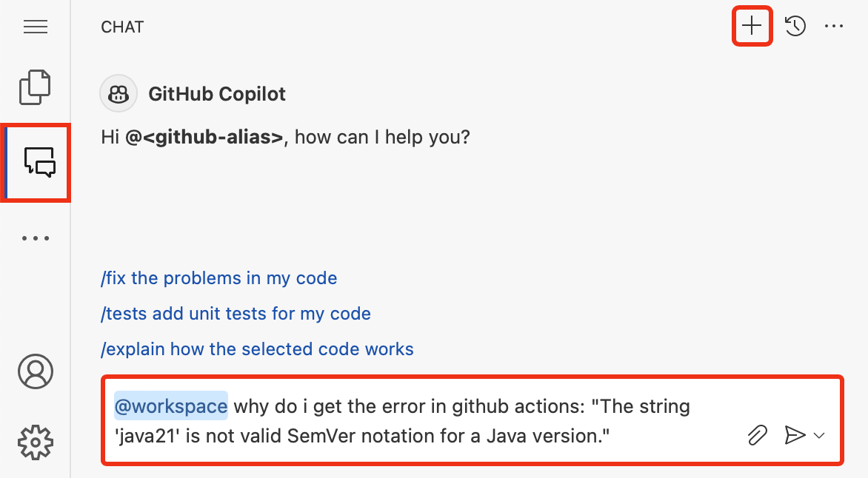Show additional views in the activity bar
This screenshot has width=868, height=478.
36,238
